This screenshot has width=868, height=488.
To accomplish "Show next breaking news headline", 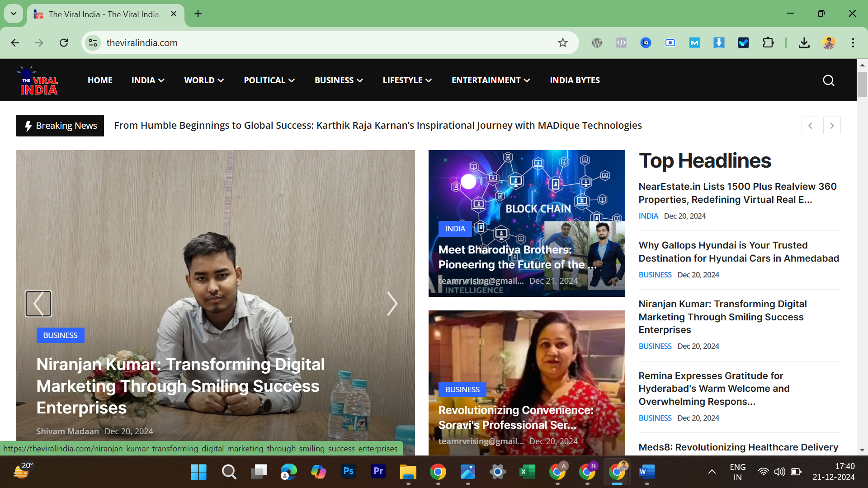I will tap(832, 126).
